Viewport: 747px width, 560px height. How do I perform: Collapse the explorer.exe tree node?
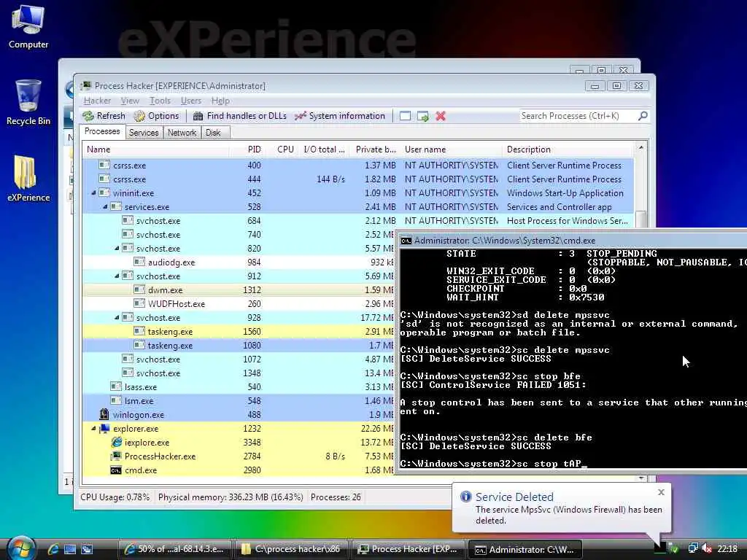tap(93, 429)
